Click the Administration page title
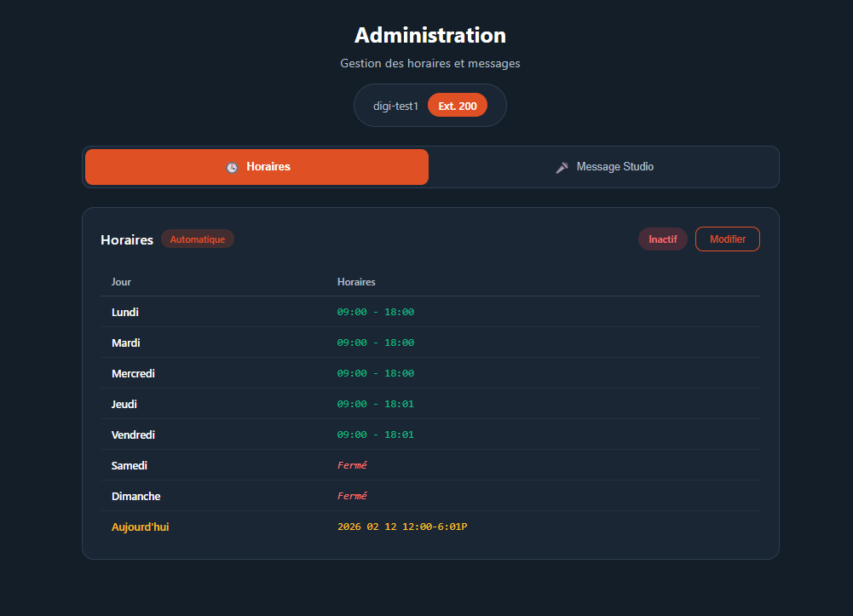The height and width of the screenshot is (616, 853). [x=429, y=35]
